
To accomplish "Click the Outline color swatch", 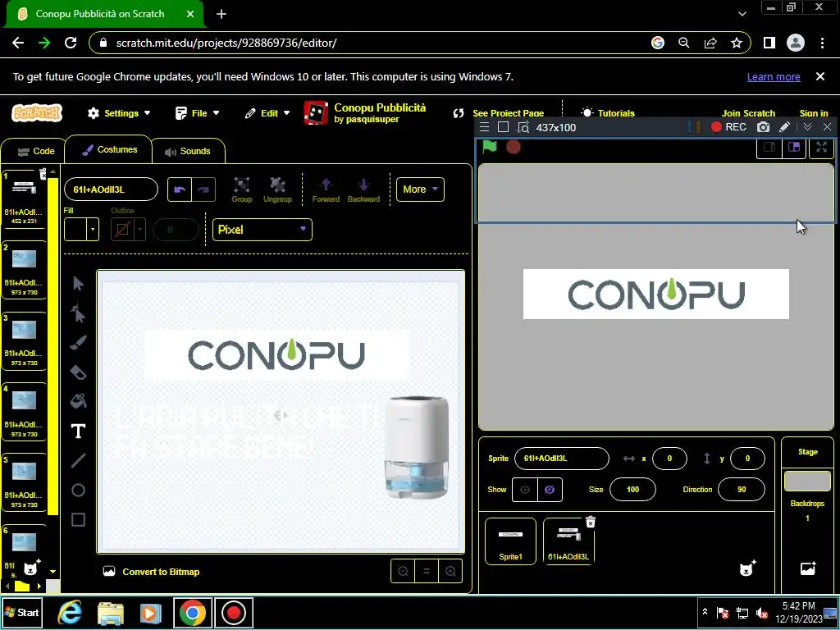I will [122, 230].
